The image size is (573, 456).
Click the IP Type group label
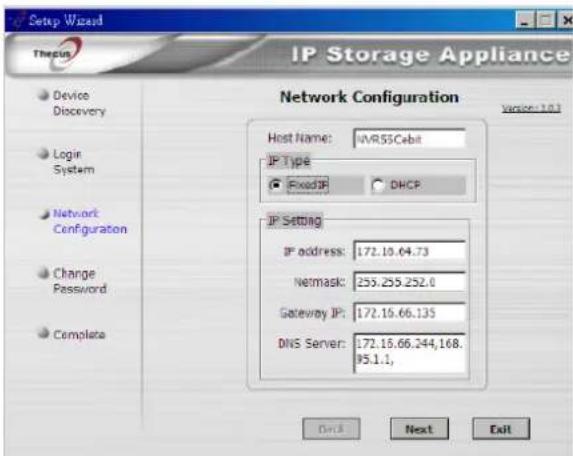point(289,161)
